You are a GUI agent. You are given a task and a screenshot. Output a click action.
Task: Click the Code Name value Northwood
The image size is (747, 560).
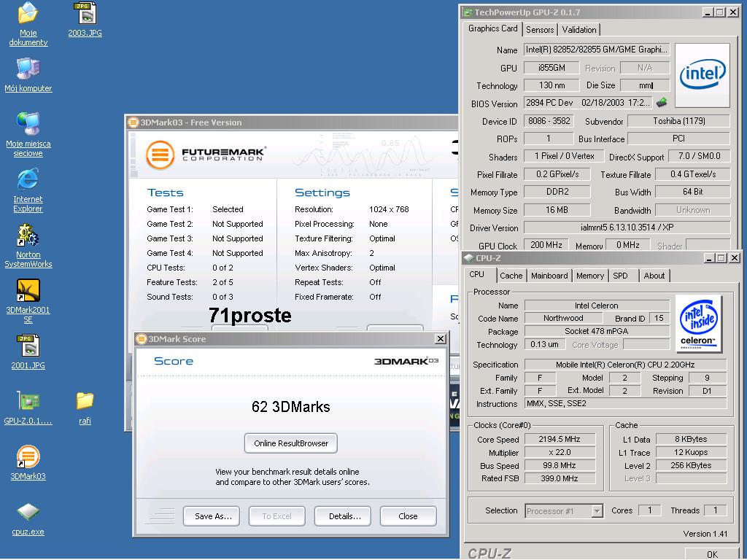[x=563, y=318]
